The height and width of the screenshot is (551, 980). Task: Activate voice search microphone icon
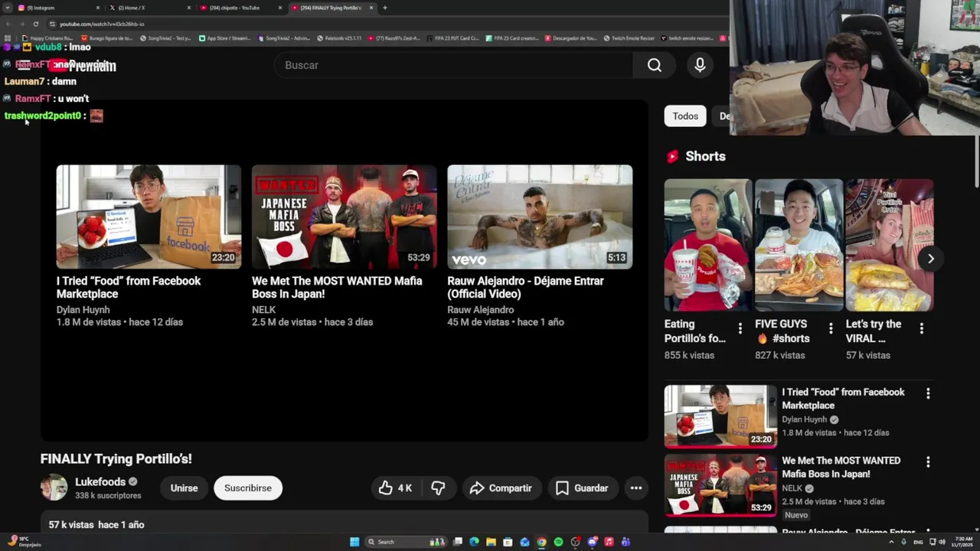[x=700, y=65]
